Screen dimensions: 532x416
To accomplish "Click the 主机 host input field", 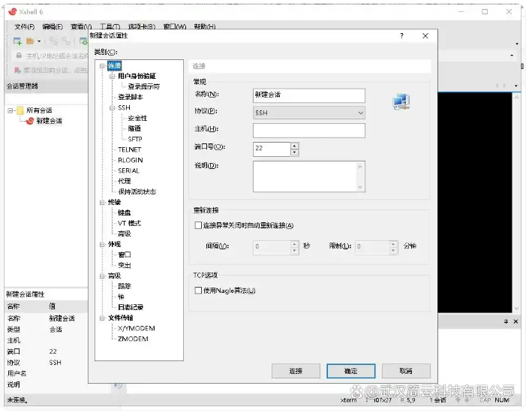I will tap(308, 131).
